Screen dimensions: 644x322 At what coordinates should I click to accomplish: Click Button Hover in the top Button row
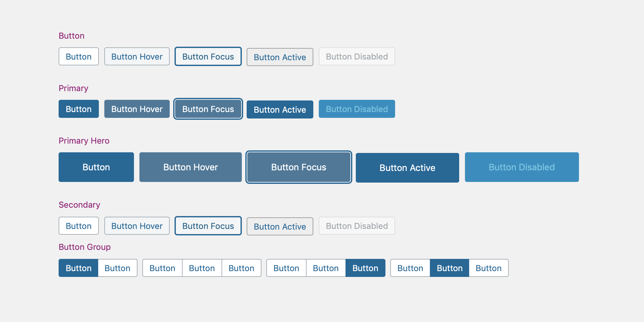137,57
